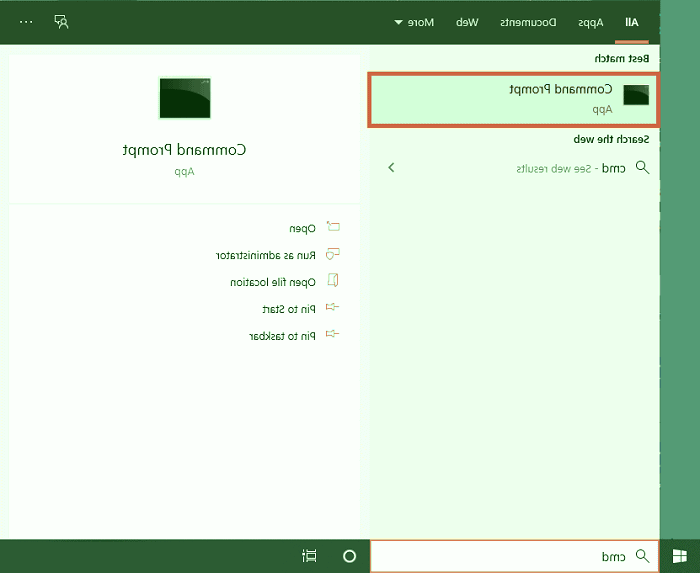Click the magnifier icon beside cmd web result
The height and width of the screenshot is (573, 700).
pos(643,168)
